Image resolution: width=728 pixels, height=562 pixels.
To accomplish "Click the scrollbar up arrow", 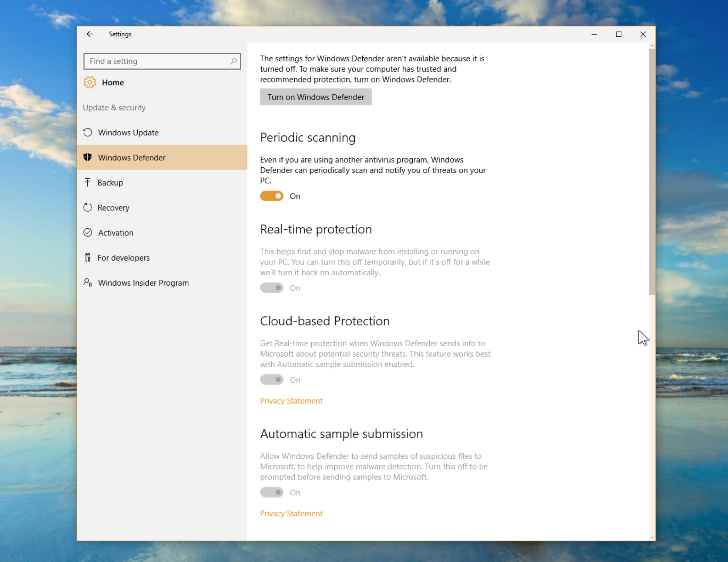I will pyautogui.click(x=652, y=46).
